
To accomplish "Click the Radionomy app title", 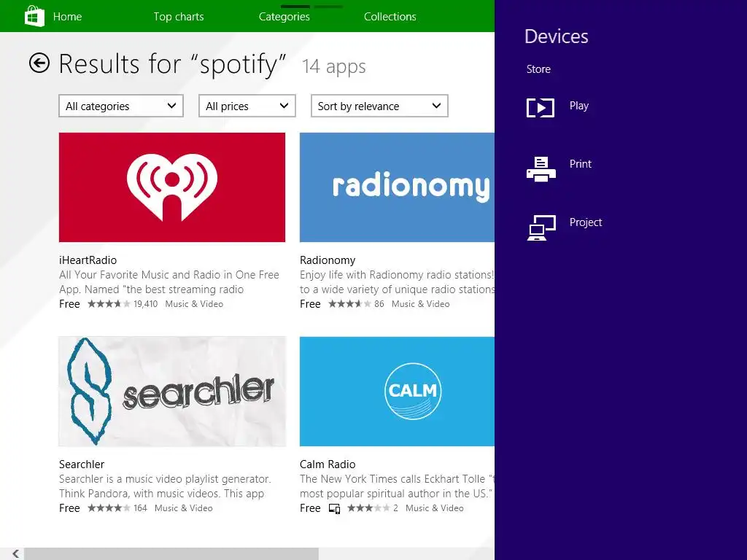I will point(328,260).
